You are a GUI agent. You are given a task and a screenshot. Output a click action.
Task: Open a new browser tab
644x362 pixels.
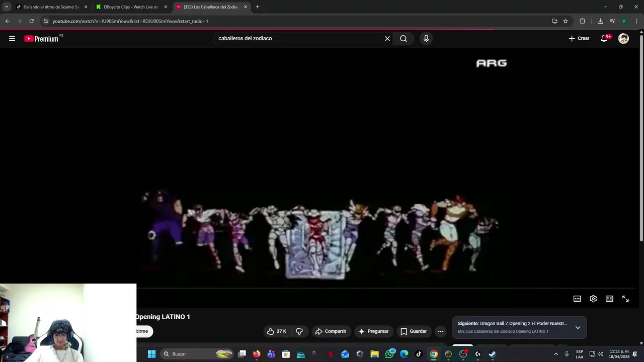(x=257, y=7)
